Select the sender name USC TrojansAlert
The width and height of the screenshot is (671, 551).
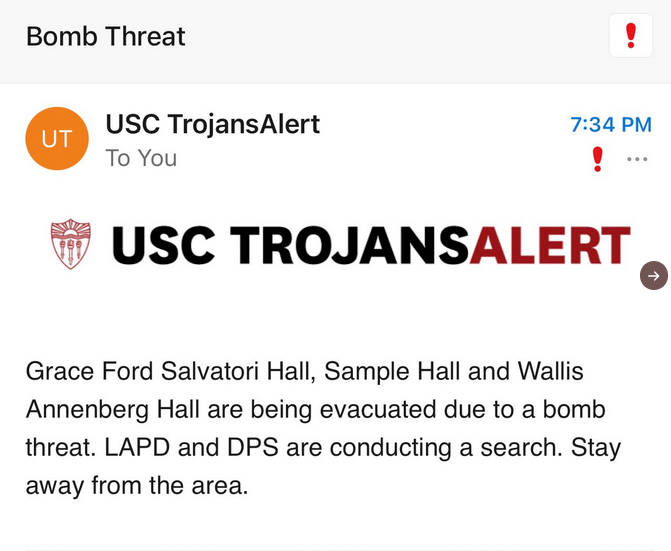click(213, 124)
